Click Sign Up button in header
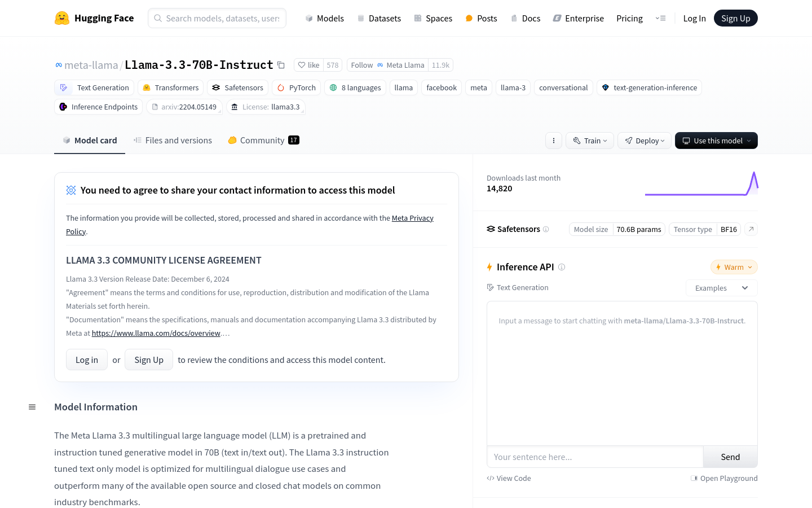This screenshot has height=508, width=812. pyautogui.click(x=736, y=18)
